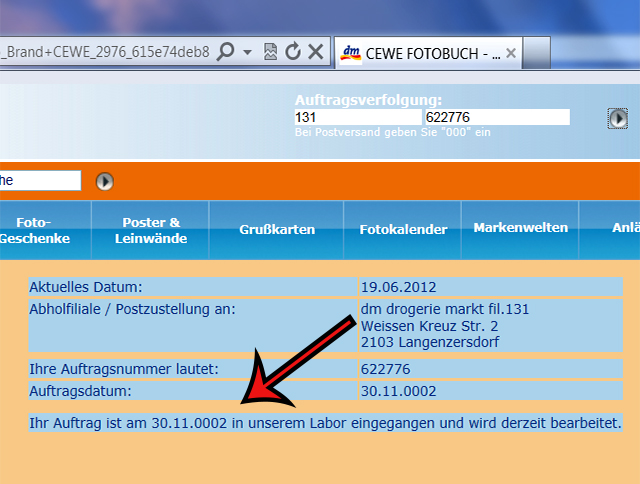Click the order number field containing 622776
Screen dimensions: 640x484
tap(497, 117)
